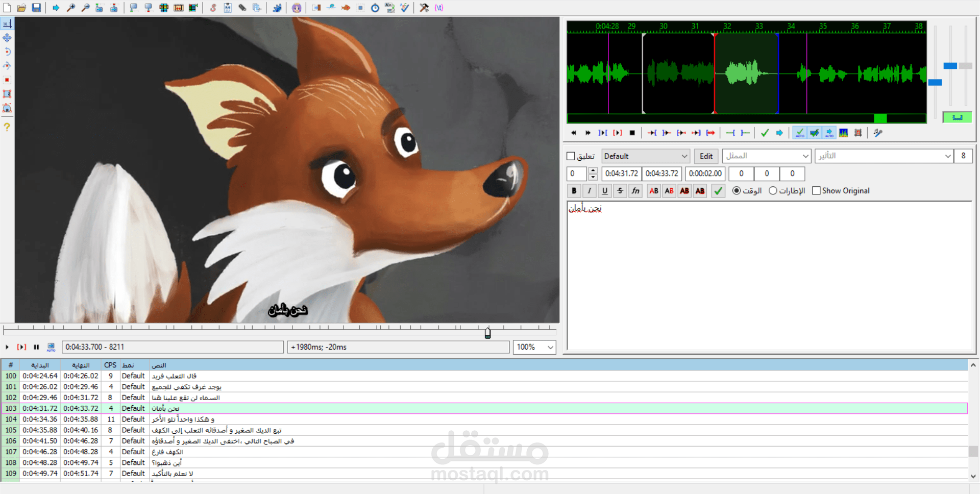The width and height of the screenshot is (980, 494).
Task: Pause the video playback
Action: pyautogui.click(x=36, y=347)
